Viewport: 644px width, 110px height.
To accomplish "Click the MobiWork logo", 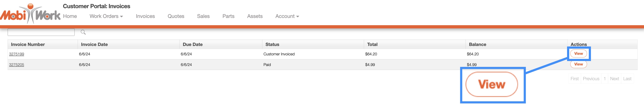I will 30,14.
